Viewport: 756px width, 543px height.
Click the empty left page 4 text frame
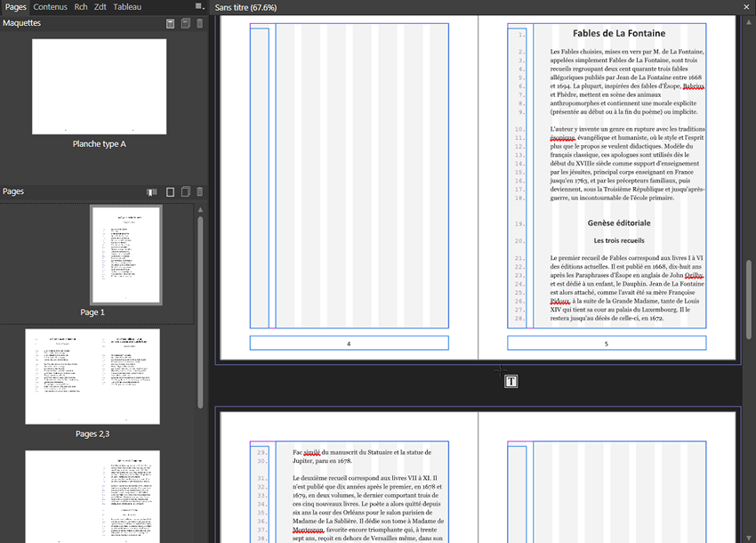[x=362, y=175]
